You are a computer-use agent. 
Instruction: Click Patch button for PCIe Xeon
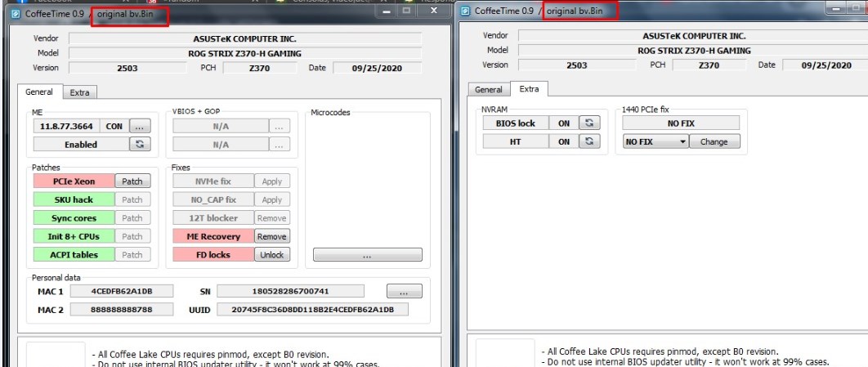tap(132, 181)
